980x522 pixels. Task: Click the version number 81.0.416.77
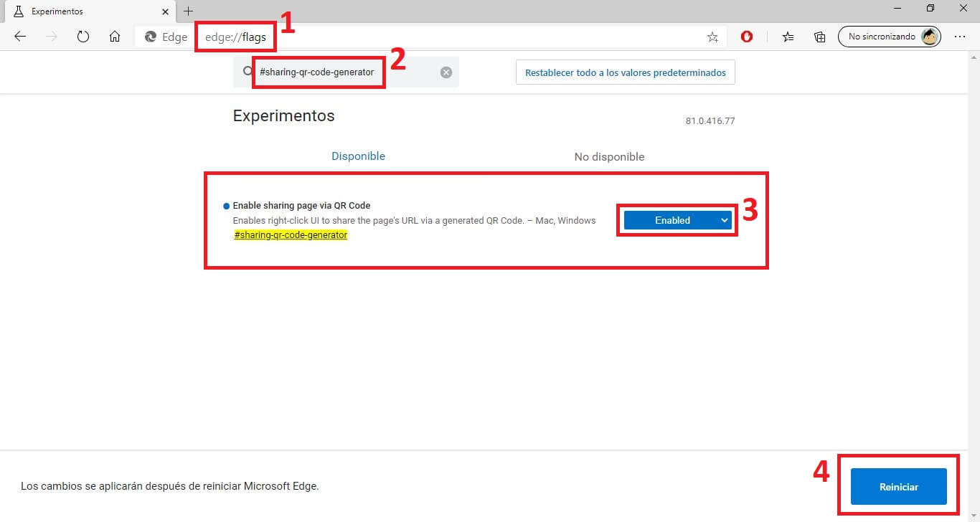point(710,121)
